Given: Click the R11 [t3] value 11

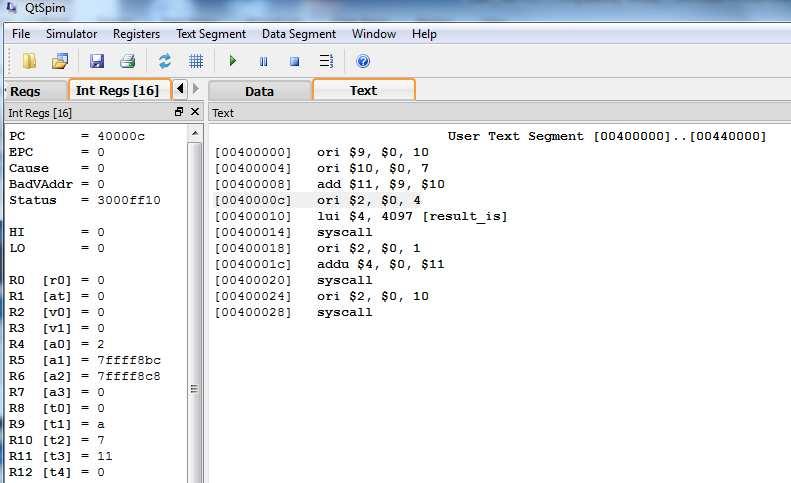Looking at the screenshot, I should click(x=105, y=456).
